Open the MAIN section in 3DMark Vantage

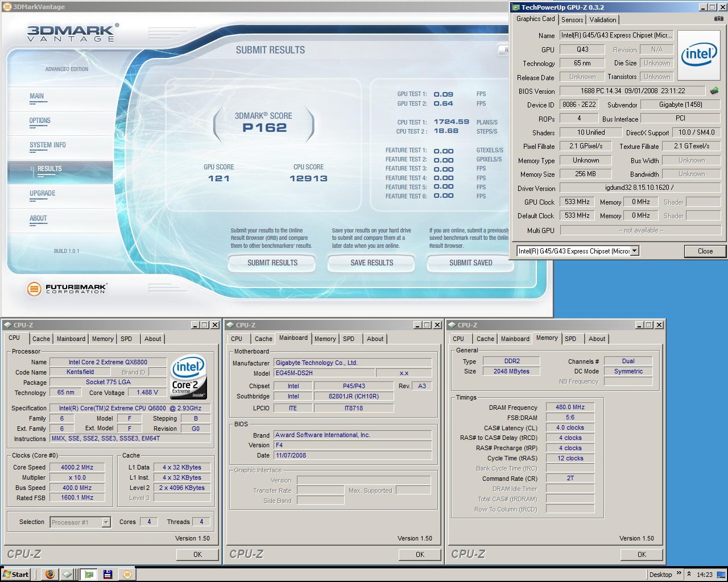[37, 96]
